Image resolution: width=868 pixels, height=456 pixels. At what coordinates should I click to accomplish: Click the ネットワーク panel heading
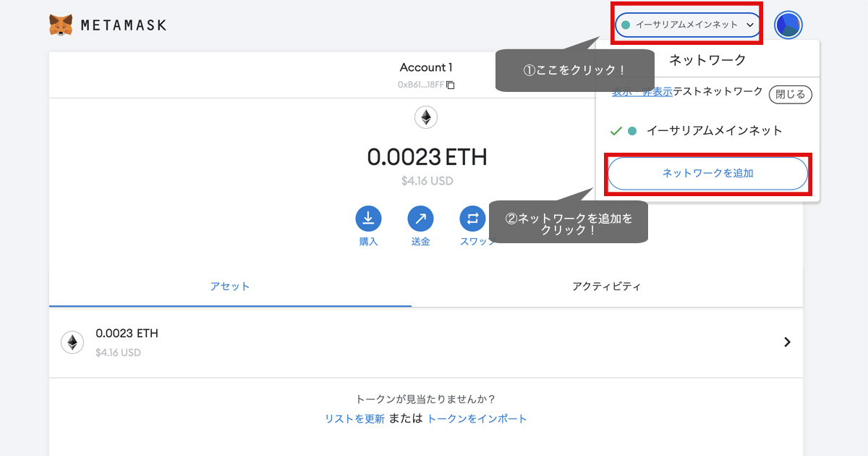(x=707, y=59)
